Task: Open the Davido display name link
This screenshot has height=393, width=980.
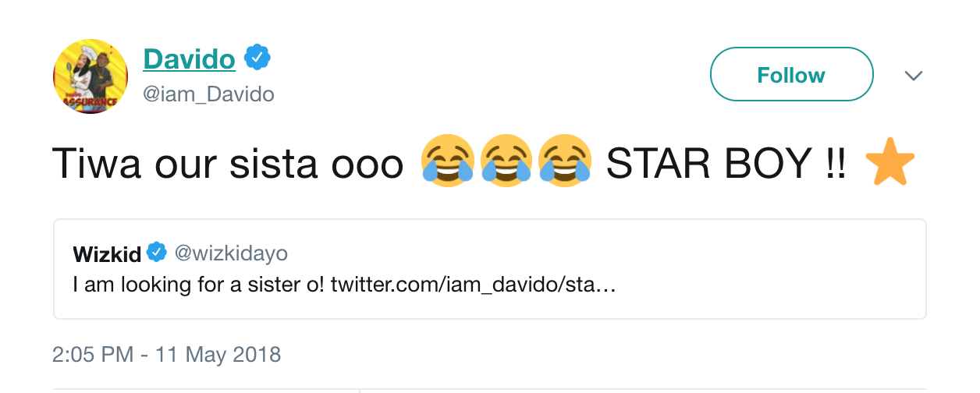Action: (x=189, y=58)
